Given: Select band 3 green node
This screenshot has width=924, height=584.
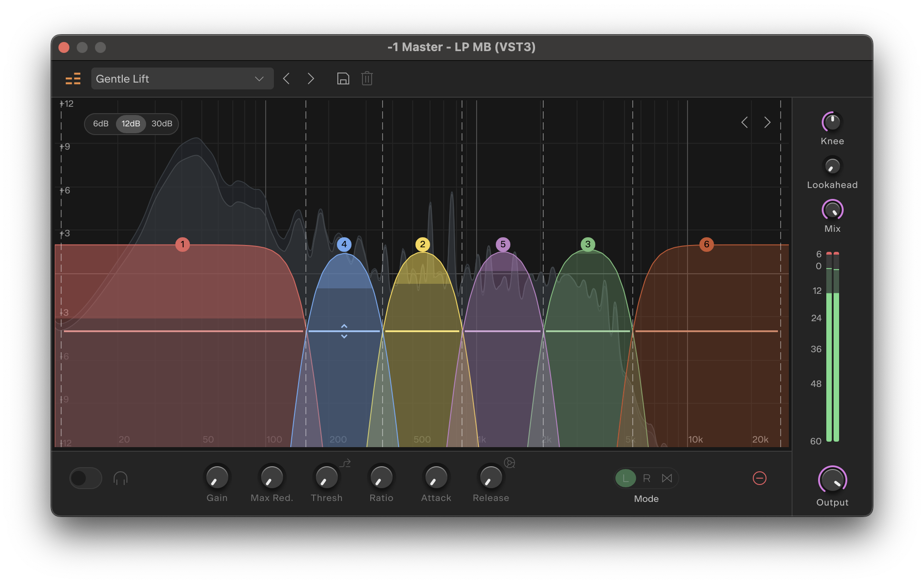Looking at the screenshot, I should click(x=588, y=244).
